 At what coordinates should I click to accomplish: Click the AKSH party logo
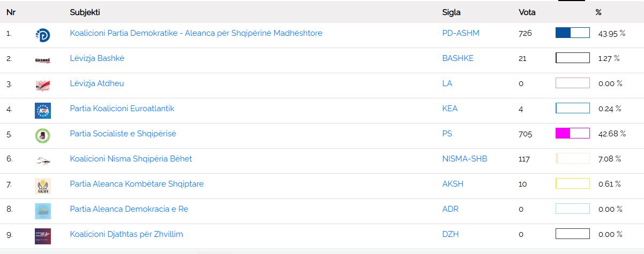(43, 186)
